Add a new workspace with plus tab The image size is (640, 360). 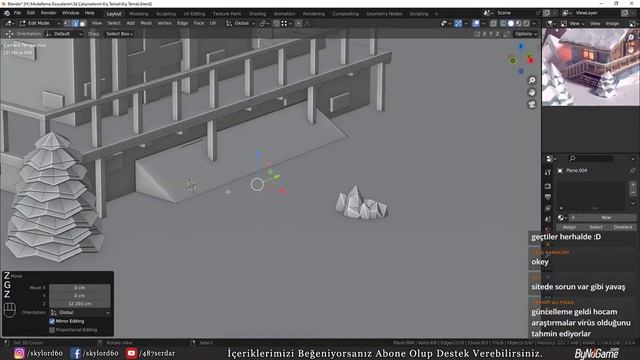[436, 13]
